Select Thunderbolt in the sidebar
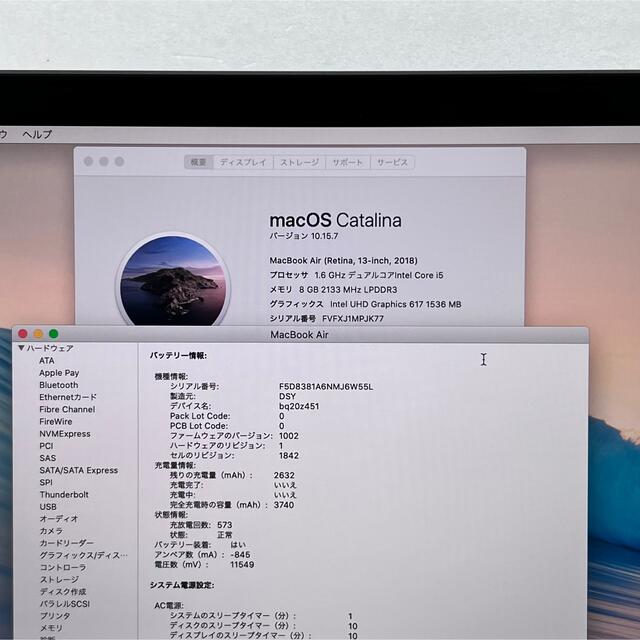 (64, 495)
